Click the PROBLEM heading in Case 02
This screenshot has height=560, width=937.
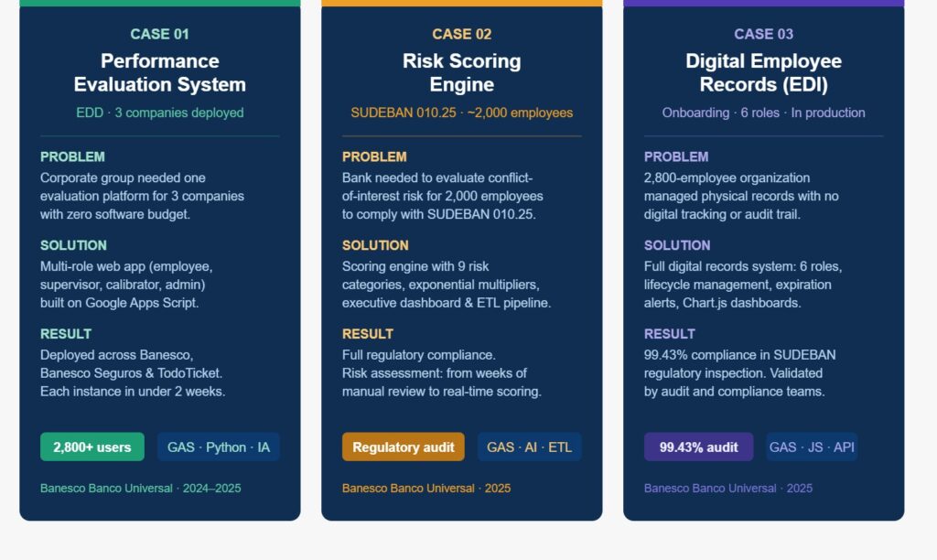click(x=374, y=156)
